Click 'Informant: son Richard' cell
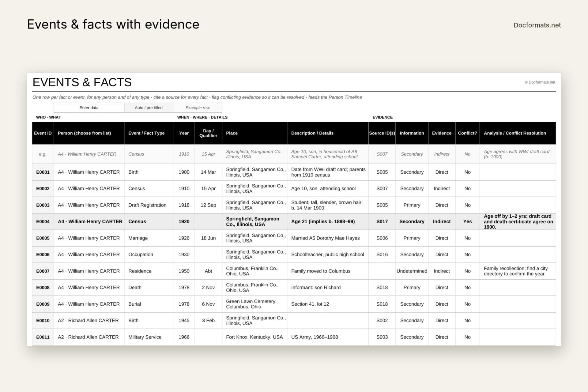The height and width of the screenshot is (392, 588). pyautogui.click(x=328, y=288)
